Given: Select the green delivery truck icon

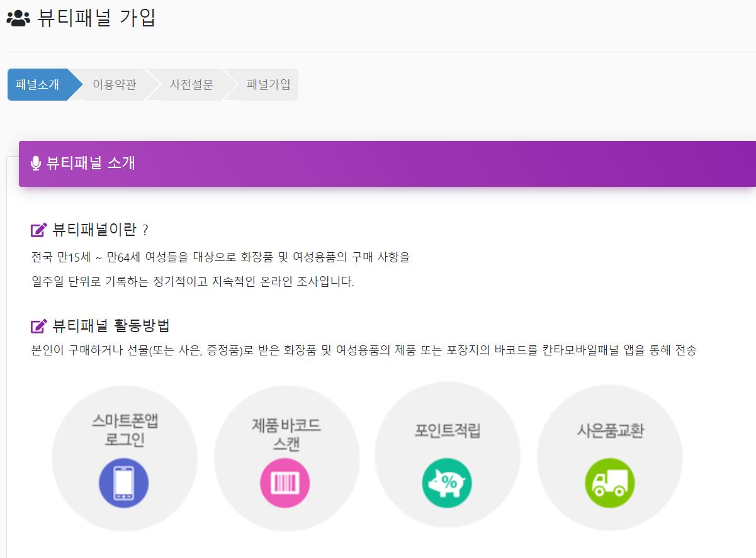Looking at the screenshot, I should [x=609, y=482].
